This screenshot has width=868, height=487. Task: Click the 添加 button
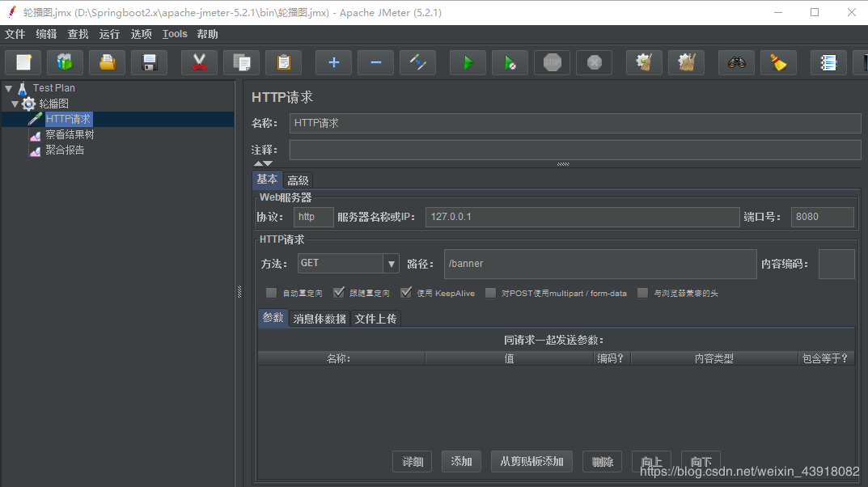click(x=461, y=461)
